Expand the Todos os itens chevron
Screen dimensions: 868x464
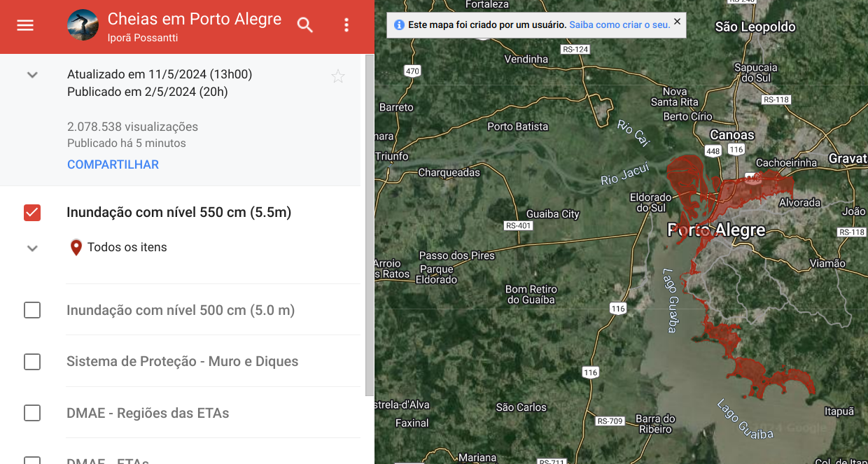click(32, 248)
